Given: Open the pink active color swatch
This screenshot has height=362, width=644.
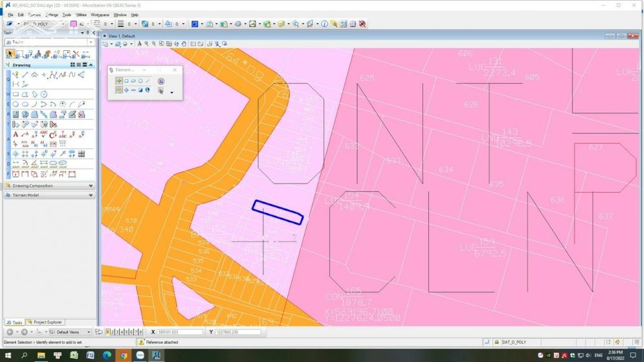Looking at the screenshot, I should point(73,24).
